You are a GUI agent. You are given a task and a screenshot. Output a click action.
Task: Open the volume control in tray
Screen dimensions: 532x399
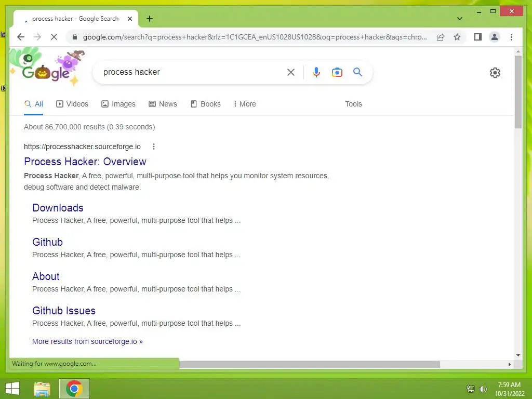[483, 389]
